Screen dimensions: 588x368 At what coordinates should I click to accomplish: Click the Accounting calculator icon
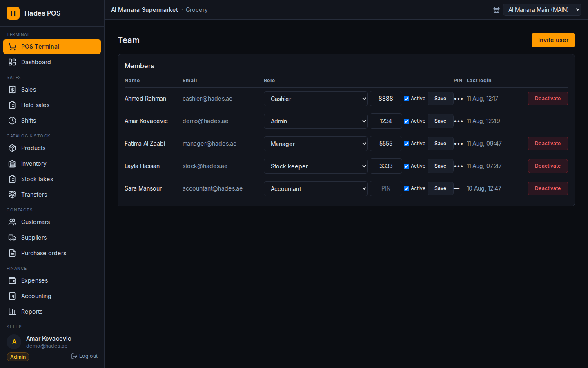click(12, 296)
